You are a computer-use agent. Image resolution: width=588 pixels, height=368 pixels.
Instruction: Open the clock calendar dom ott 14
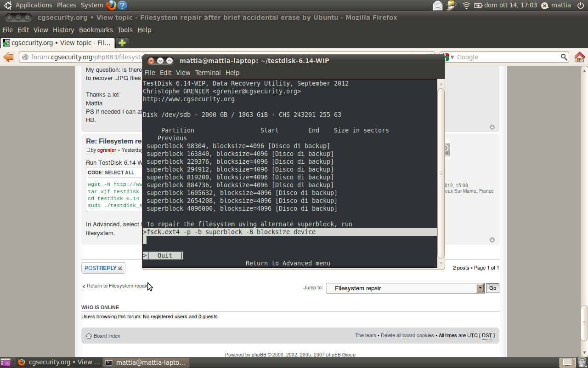(x=510, y=6)
